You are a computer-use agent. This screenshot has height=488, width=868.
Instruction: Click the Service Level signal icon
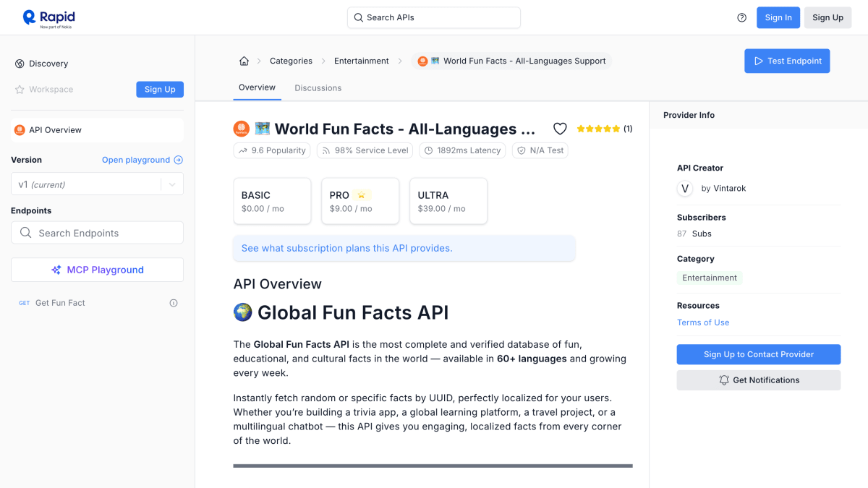326,150
